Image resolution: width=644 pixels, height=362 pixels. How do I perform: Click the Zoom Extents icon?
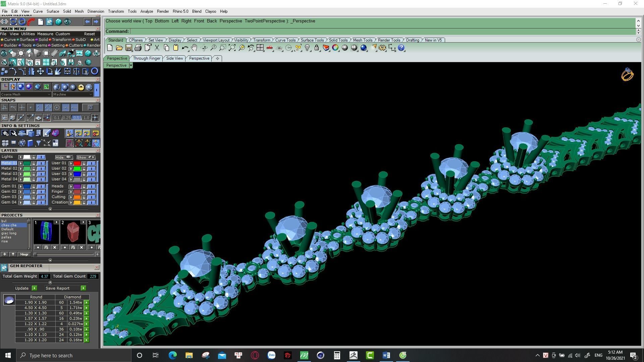point(232,48)
